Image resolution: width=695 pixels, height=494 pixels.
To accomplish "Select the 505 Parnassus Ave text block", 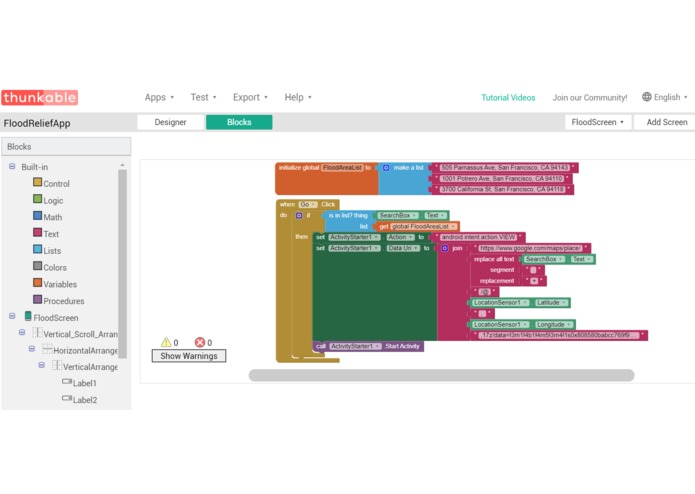I will 504,167.
